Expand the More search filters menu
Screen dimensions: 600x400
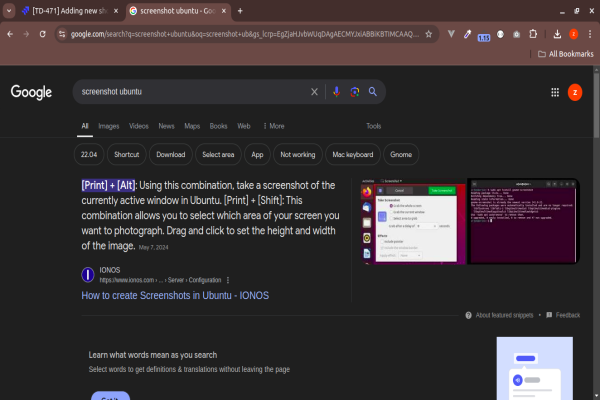coord(274,126)
